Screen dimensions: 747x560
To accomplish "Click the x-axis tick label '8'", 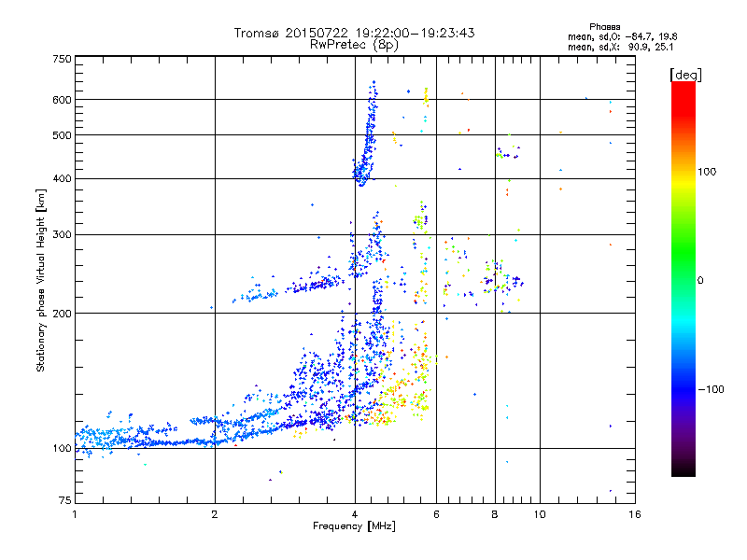I will tap(495, 514).
